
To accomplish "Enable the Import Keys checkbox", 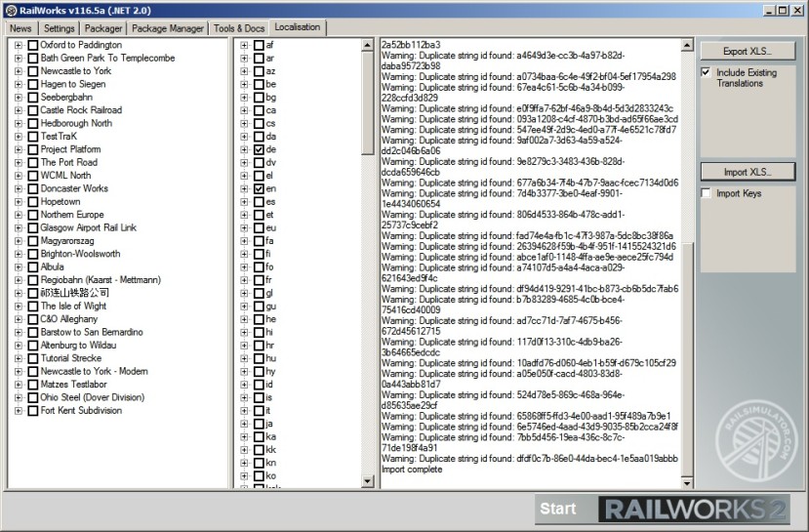I will (x=706, y=193).
